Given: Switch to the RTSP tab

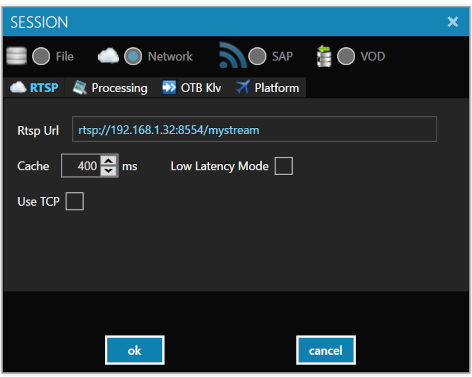Looking at the screenshot, I should pyautogui.click(x=34, y=88).
